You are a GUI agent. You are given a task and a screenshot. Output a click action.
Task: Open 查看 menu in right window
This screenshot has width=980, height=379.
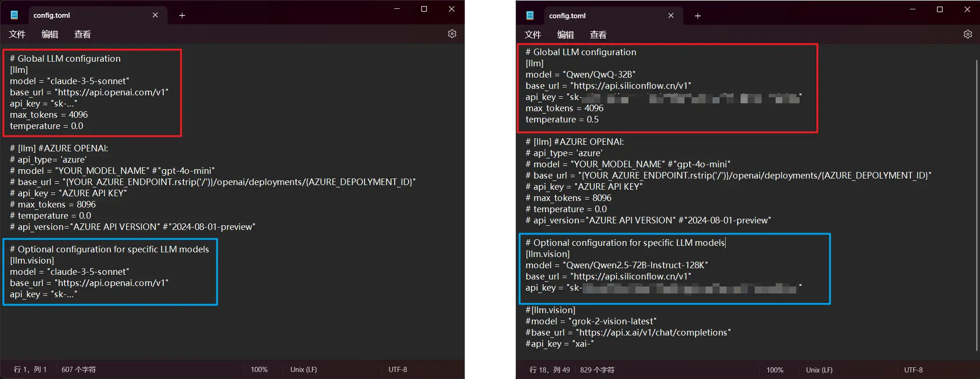(x=598, y=35)
